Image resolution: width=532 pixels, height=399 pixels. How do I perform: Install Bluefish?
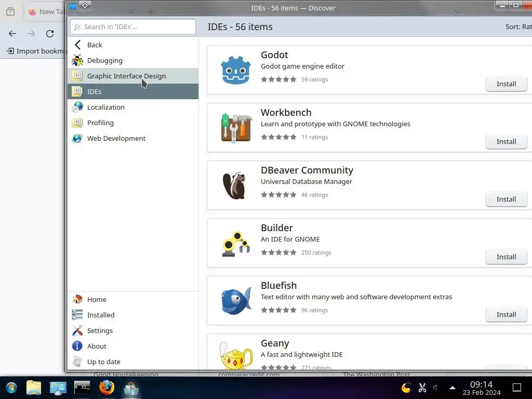(506, 314)
